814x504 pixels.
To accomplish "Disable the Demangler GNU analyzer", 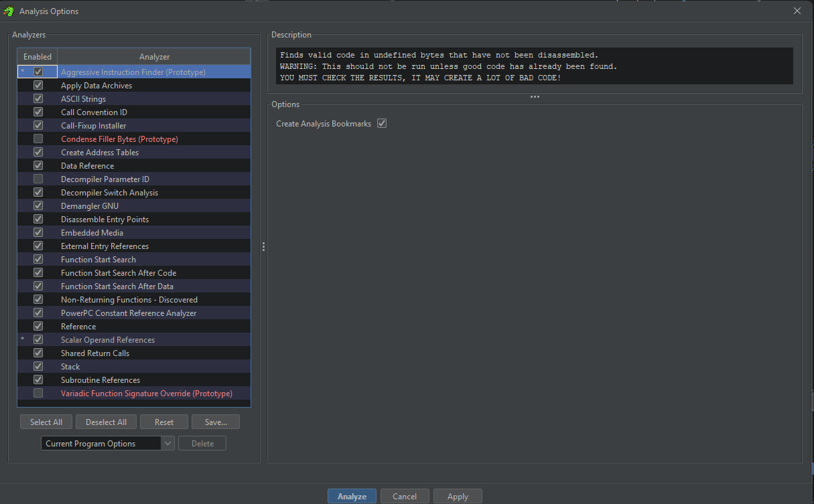I will (38, 205).
